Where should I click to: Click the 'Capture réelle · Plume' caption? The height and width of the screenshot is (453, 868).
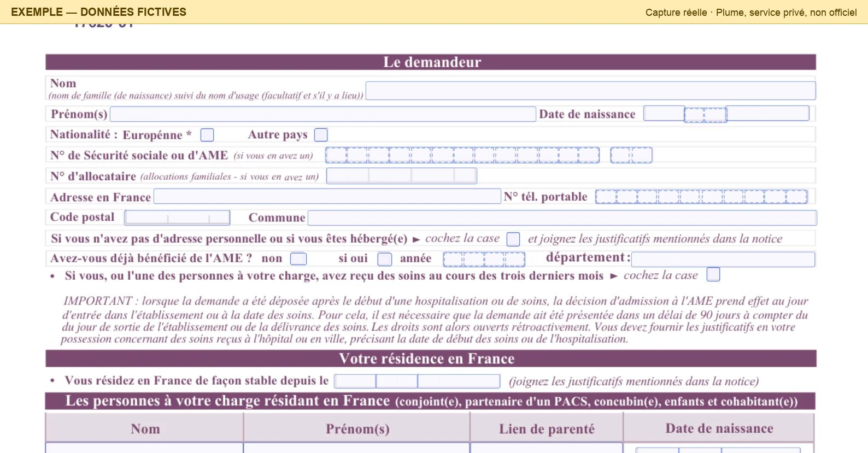(751, 13)
